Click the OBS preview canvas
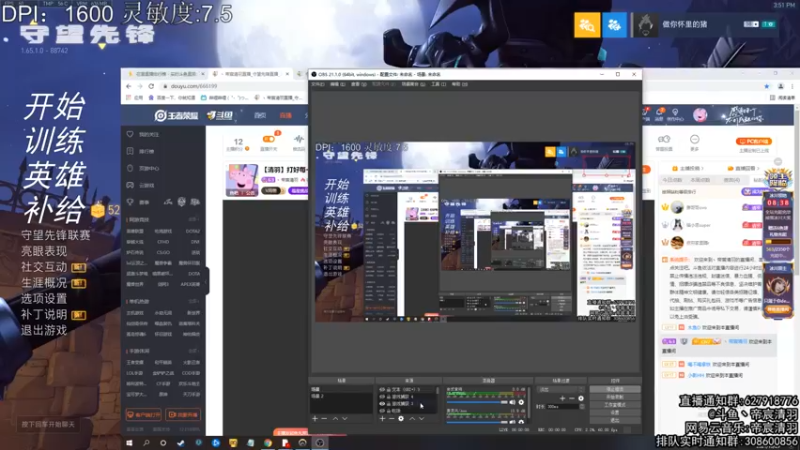The image size is (800, 450). click(x=475, y=232)
